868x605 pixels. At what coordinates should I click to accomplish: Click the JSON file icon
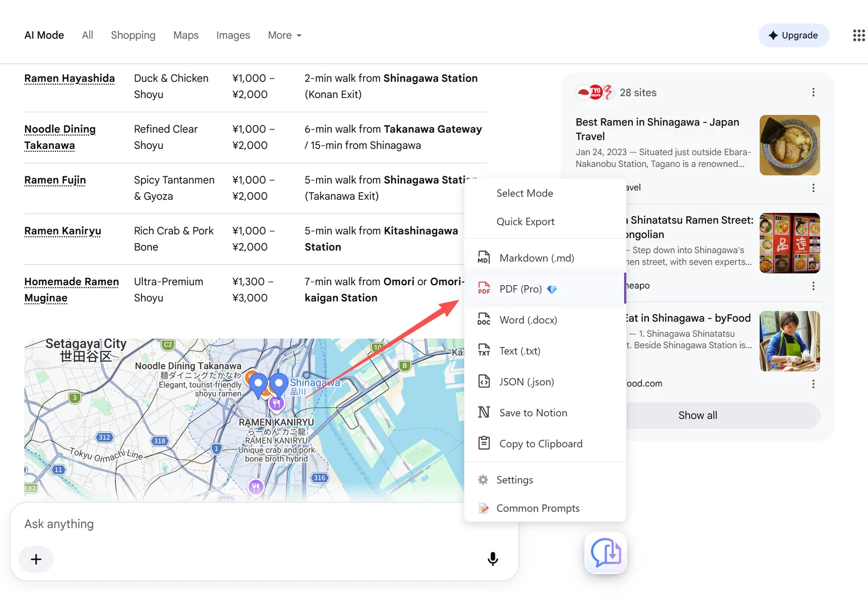click(x=484, y=381)
